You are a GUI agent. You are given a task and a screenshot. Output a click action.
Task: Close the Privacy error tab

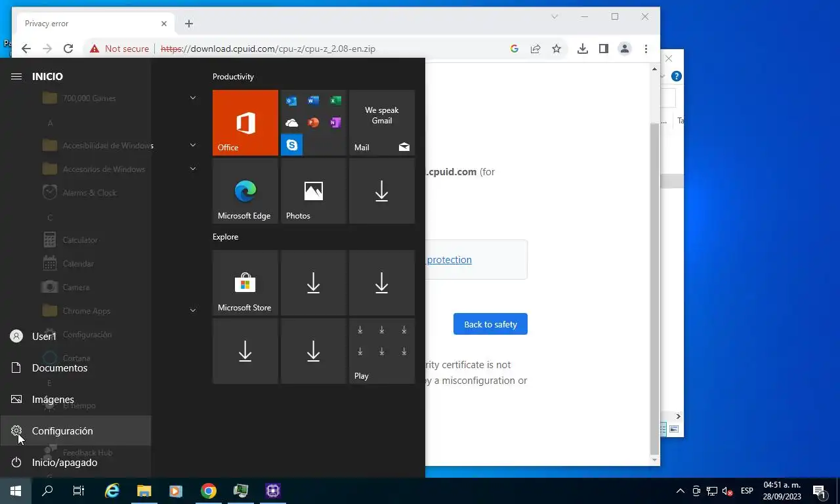pyautogui.click(x=164, y=24)
